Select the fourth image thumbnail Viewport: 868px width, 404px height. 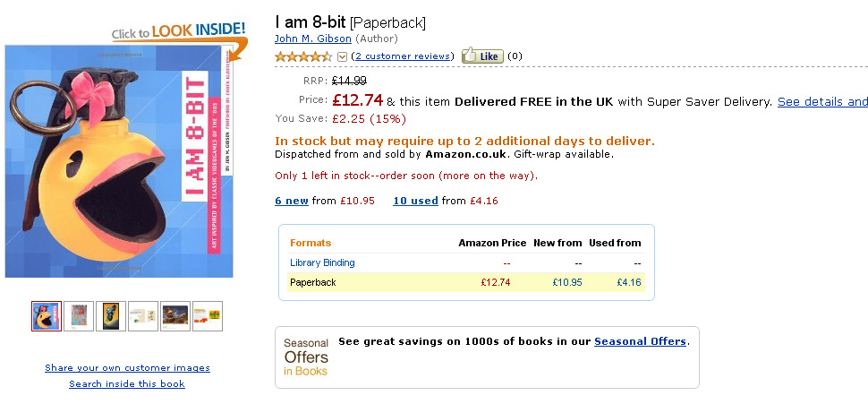coord(143,316)
